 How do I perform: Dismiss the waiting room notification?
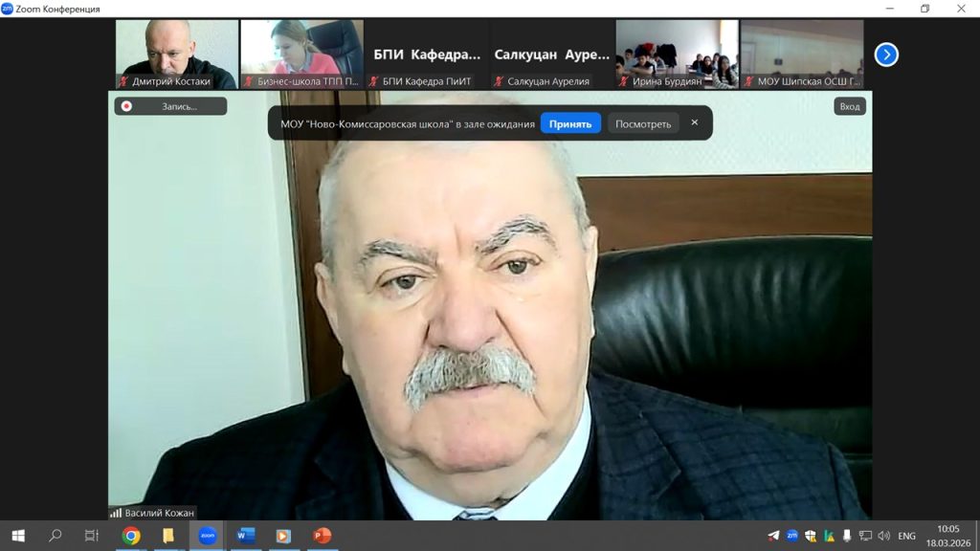pyautogui.click(x=695, y=122)
